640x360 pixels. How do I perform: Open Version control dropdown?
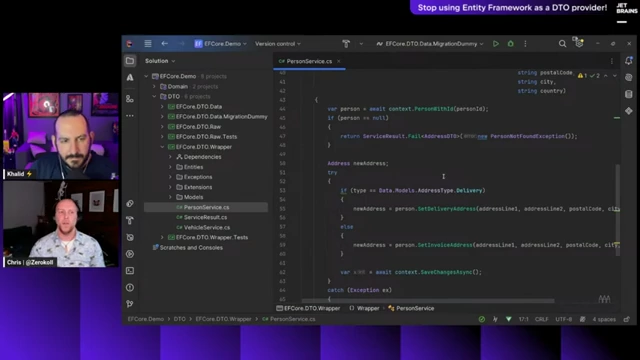[x=278, y=44]
